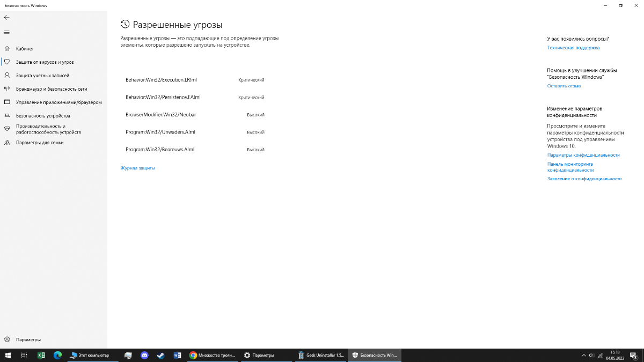Image resolution: width=644 pixels, height=362 pixels.
Task: Click the Разрешенные угрозы page heading
Action: [x=178, y=25]
